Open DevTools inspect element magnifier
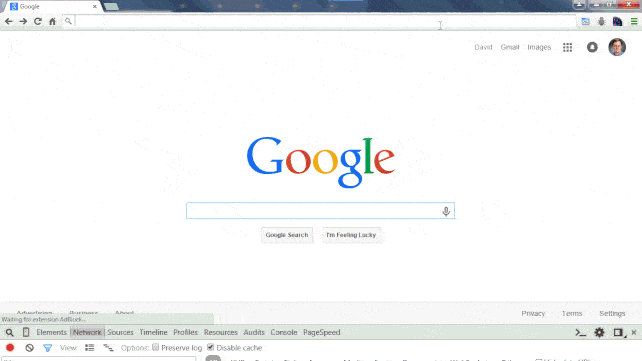642x361 pixels. [9, 332]
